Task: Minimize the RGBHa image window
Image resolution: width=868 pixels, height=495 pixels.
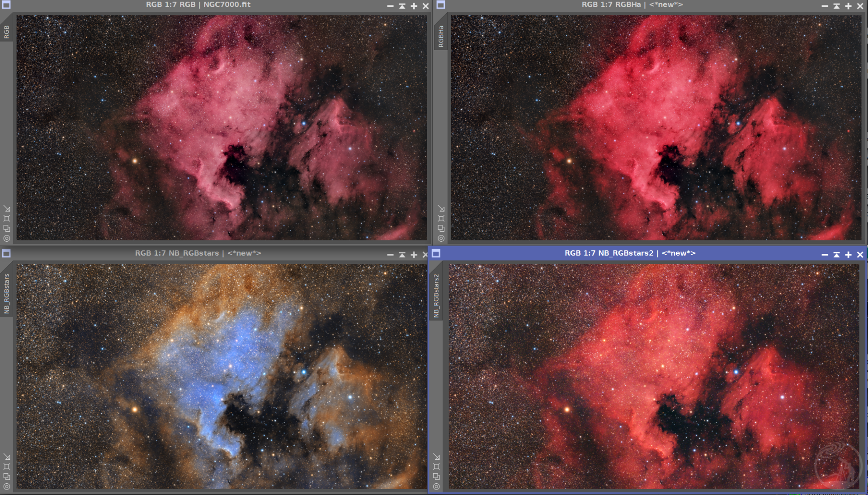Action: pyautogui.click(x=825, y=6)
